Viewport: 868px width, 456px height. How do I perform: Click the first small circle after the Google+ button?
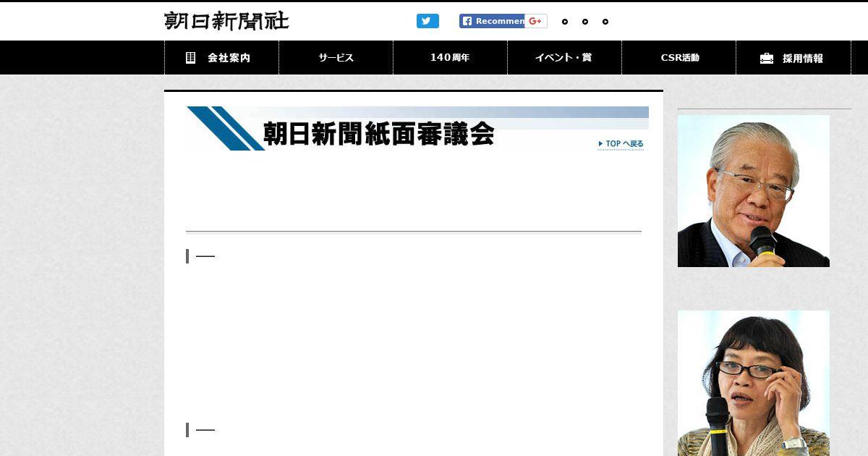click(565, 22)
